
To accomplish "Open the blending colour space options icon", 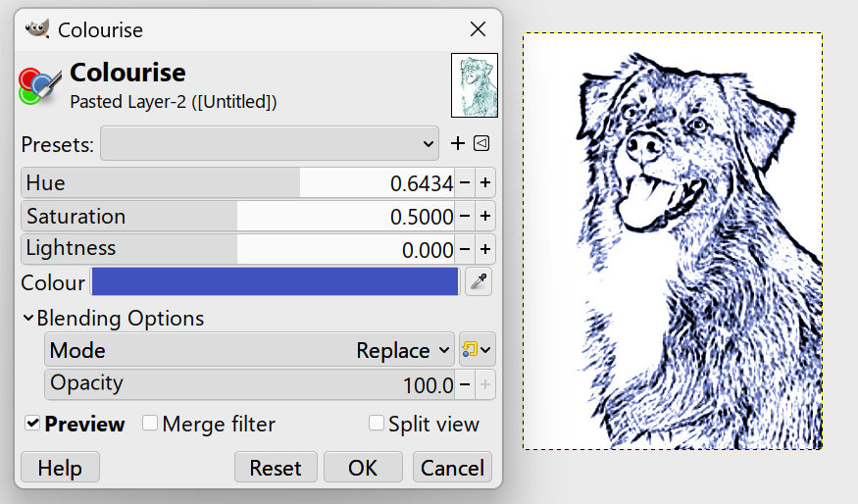I will 478,349.
